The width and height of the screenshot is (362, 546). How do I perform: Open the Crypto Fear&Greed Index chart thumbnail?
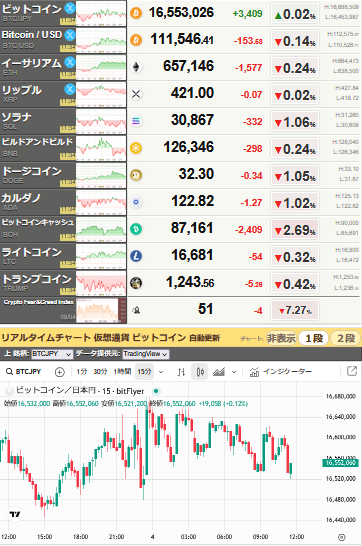tap(101, 310)
